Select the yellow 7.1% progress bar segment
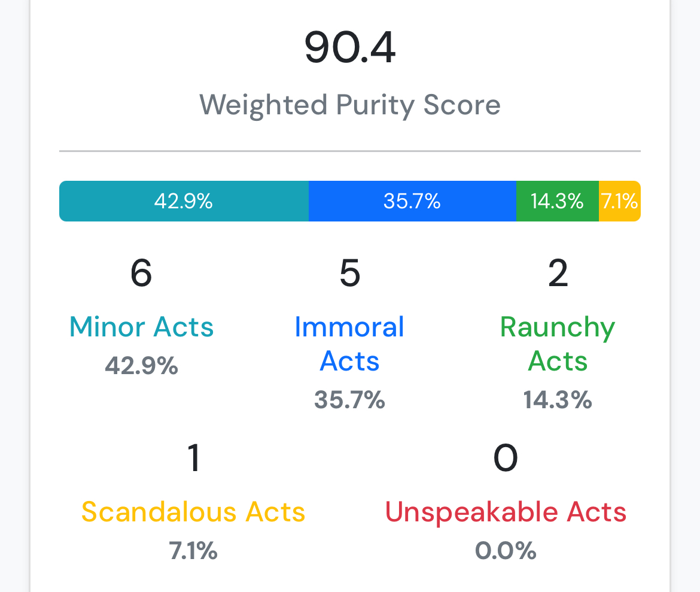This screenshot has height=592, width=700. (620, 201)
